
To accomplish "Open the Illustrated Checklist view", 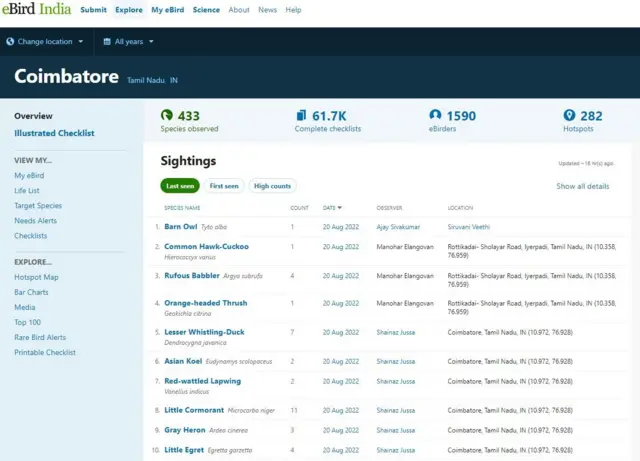I will click(x=54, y=133).
